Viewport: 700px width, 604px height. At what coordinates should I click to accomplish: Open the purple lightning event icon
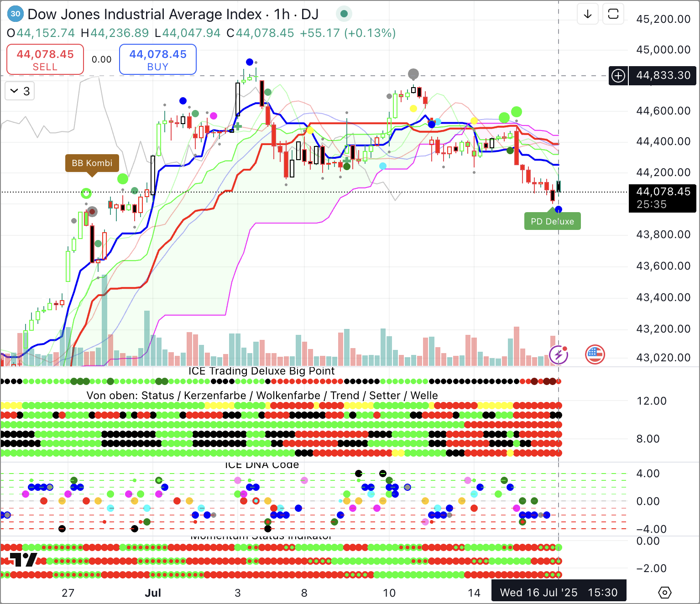(x=559, y=354)
